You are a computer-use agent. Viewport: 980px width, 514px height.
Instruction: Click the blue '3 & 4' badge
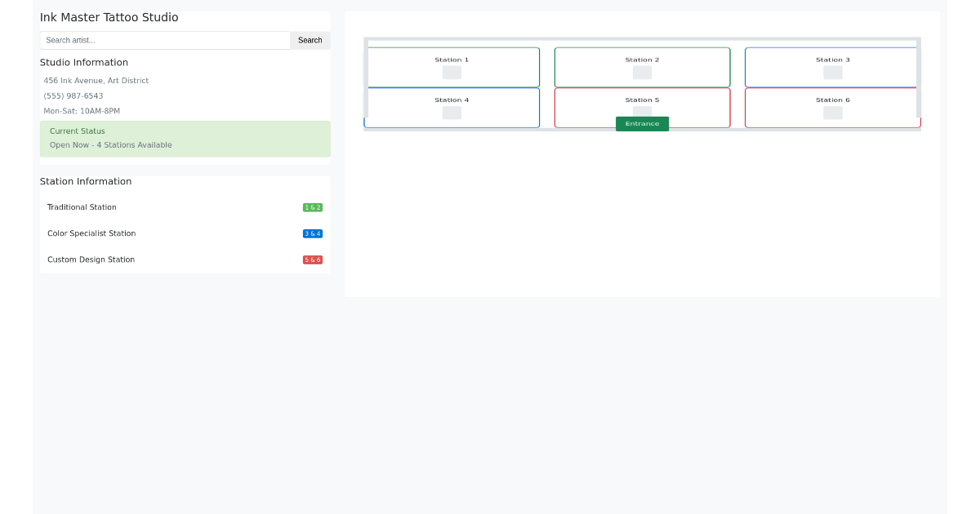312,233
